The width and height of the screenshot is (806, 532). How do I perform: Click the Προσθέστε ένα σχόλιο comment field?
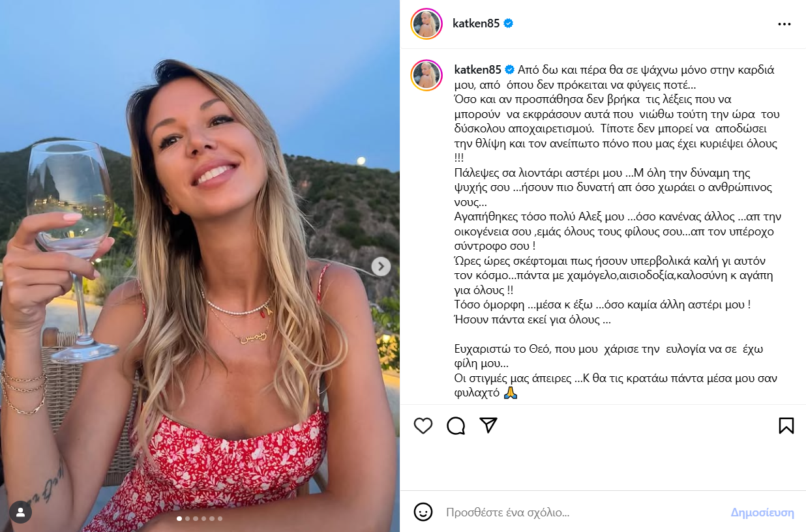pos(580,512)
